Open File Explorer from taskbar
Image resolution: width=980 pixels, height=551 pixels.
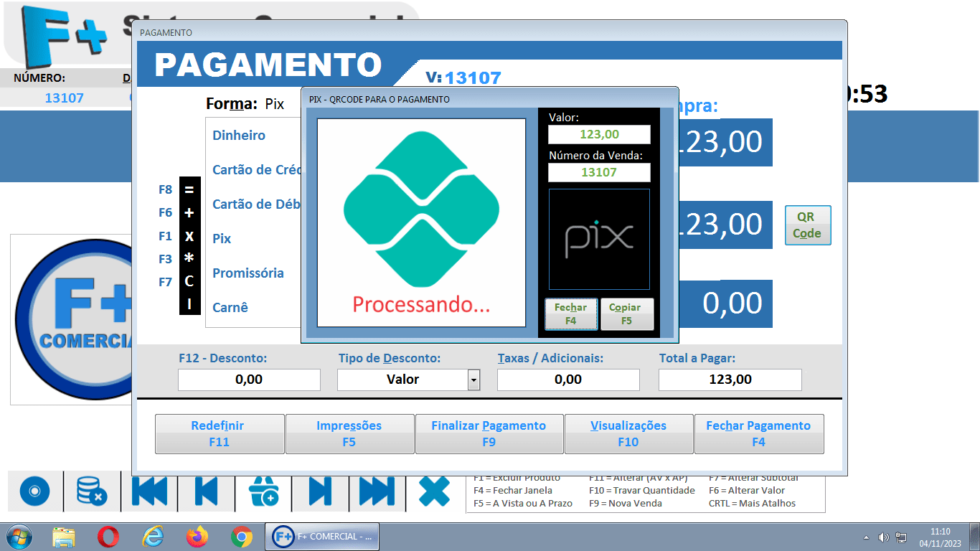click(64, 537)
